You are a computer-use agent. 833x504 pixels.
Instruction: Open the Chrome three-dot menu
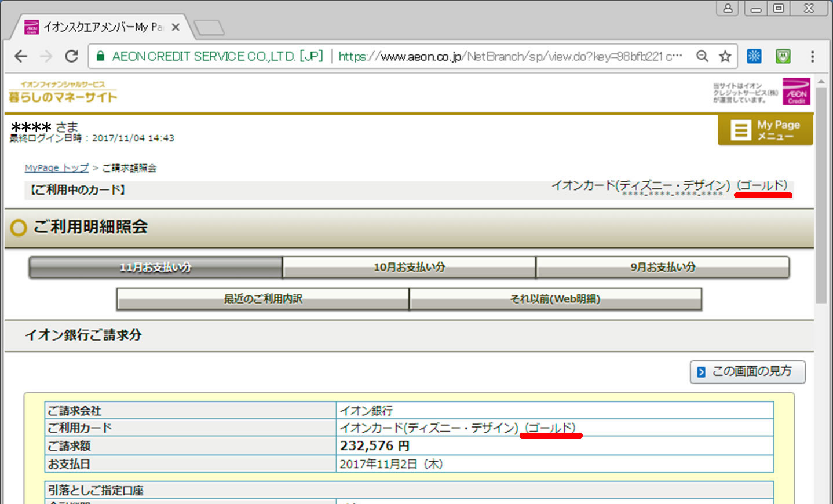(x=812, y=56)
